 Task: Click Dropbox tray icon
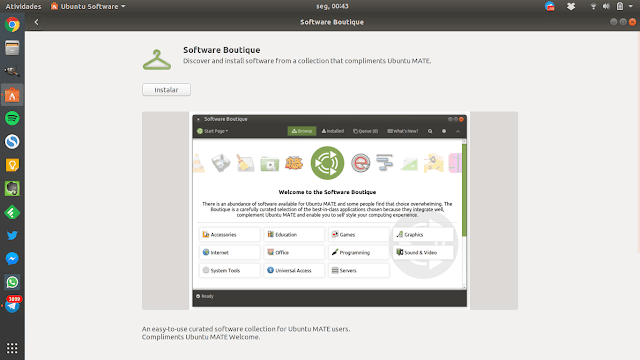click(571, 6)
